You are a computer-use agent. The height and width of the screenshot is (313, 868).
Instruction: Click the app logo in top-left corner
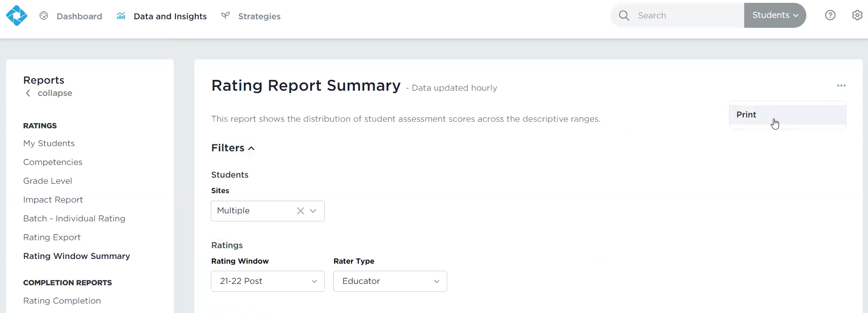[16, 16]
